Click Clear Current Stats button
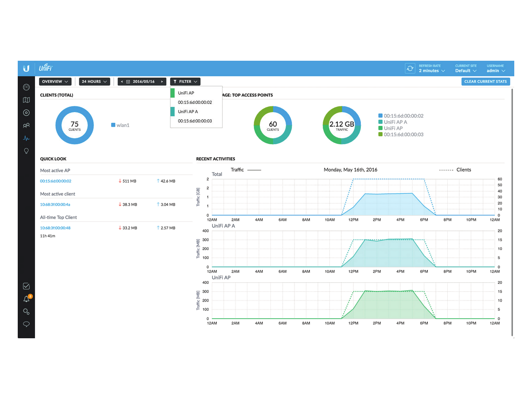Viewport: 532px width, 399px height. click(485, 82)
